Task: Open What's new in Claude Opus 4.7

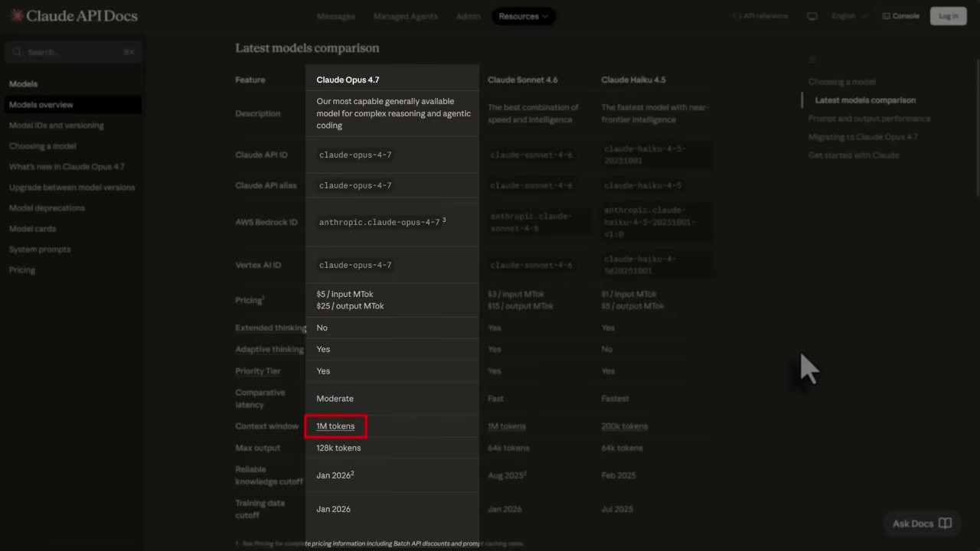Action: tap(67, 167)
